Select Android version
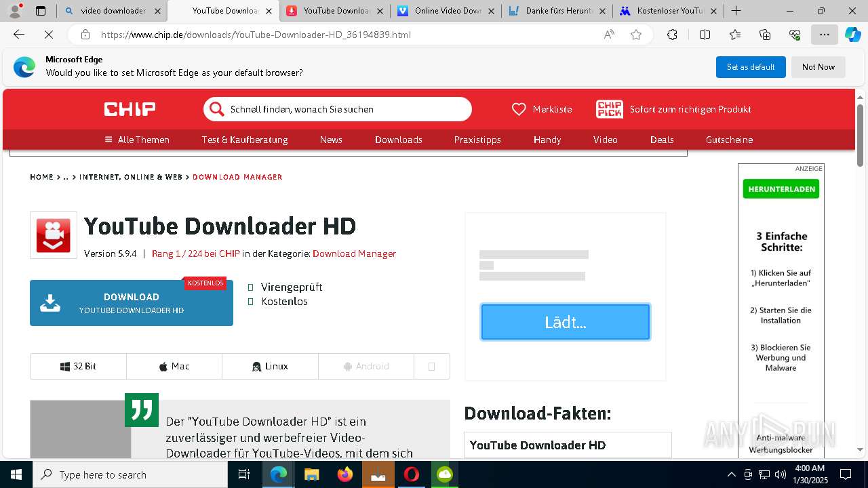The width and height of the screenshot is (868, 488). pos(366,366)
